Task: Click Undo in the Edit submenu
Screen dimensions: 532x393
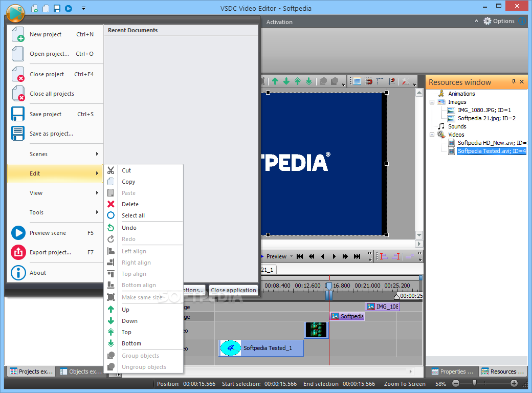Action: point(144,228)
